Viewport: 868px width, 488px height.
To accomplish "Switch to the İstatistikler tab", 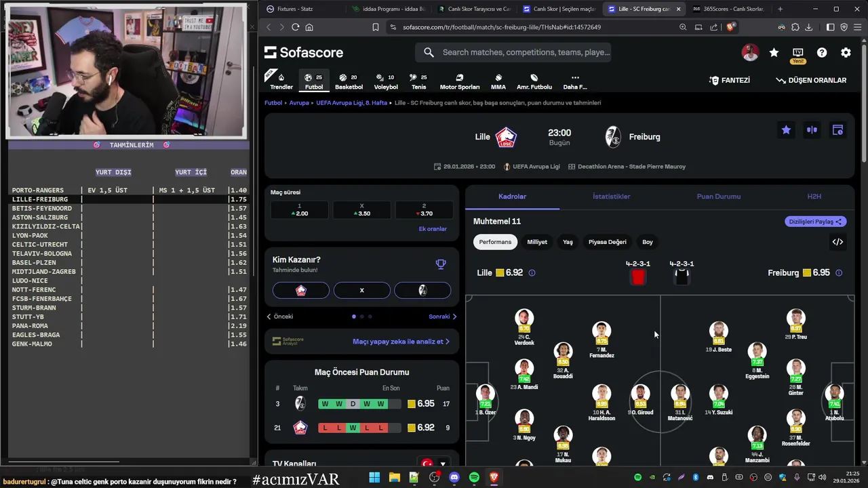I will 612,197.
